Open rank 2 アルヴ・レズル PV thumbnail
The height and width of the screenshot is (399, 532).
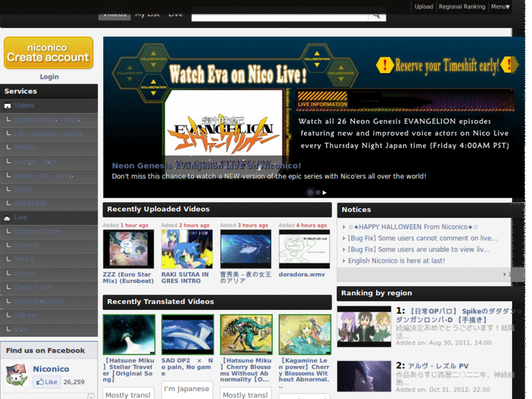(364, 376)
